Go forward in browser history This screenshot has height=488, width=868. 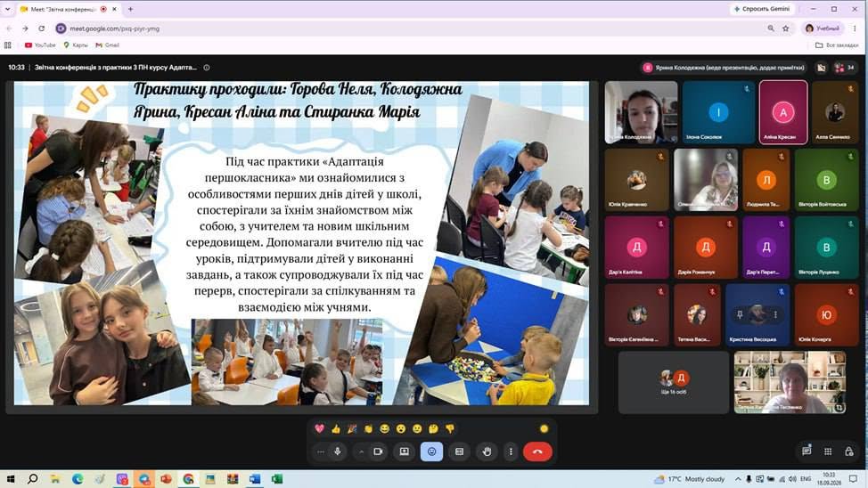(25, 28)
